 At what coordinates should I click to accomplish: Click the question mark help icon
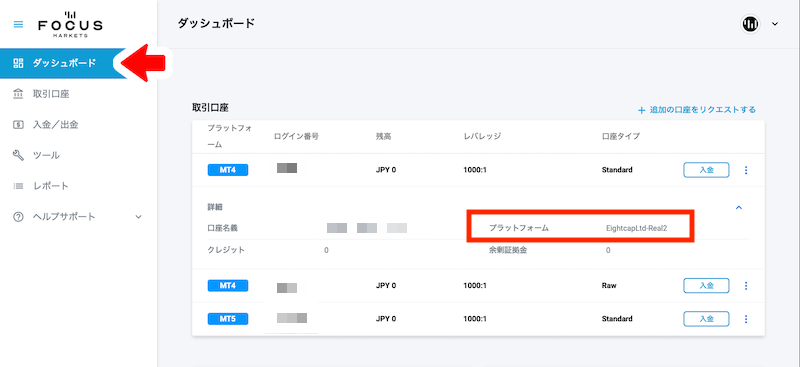click(18, 216)
